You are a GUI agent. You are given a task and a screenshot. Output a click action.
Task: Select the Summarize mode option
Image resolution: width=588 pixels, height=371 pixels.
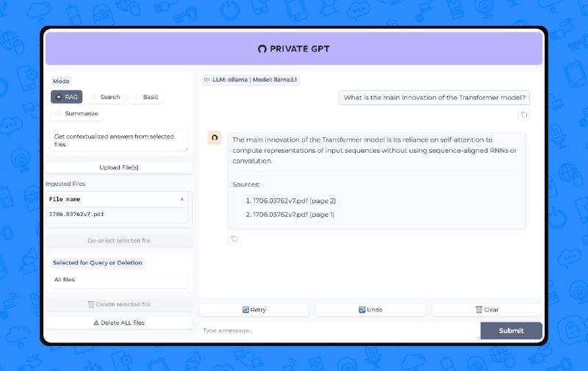click(59, 114)
